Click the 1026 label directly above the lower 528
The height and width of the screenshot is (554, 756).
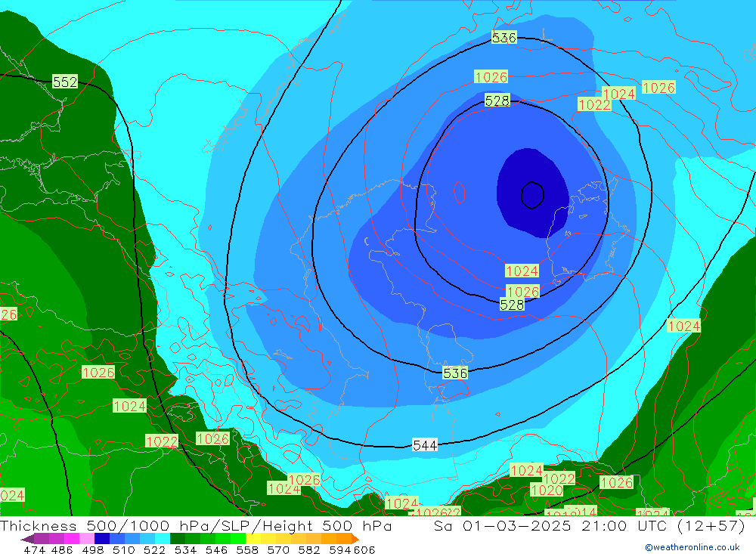522,292
